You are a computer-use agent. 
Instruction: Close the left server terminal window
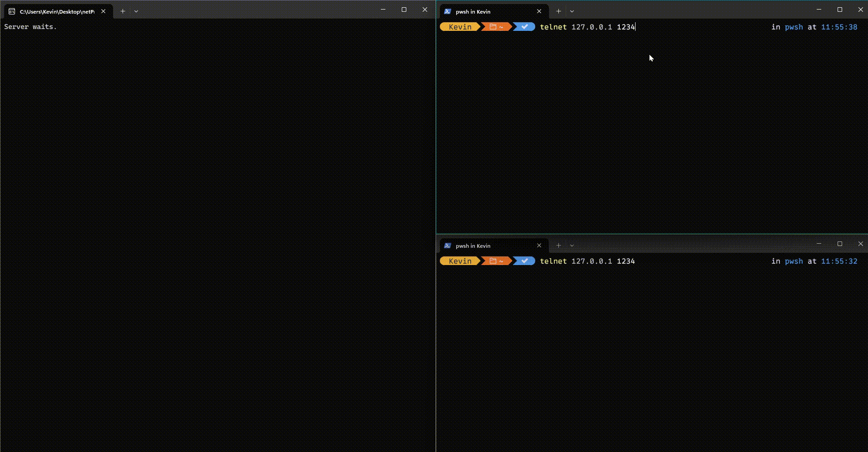coord(425,10)
